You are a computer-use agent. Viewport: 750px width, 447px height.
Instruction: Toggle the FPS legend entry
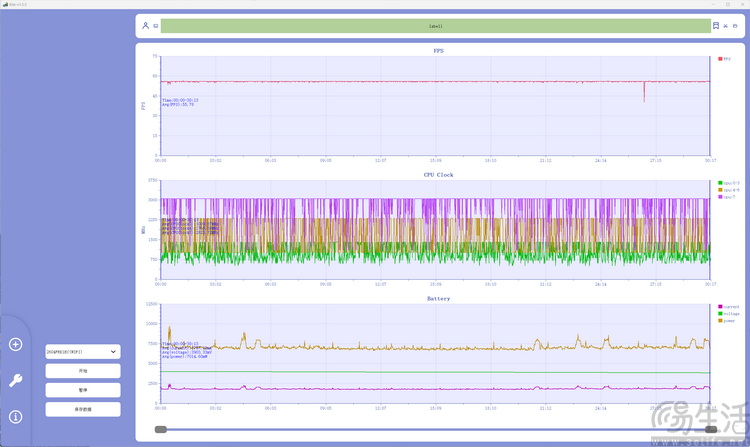point(725,59)
